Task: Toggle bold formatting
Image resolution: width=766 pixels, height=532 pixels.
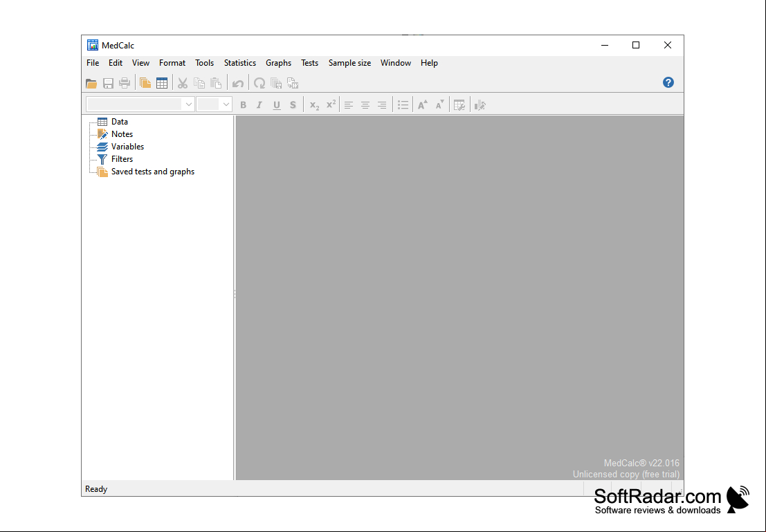Action: click(x=244, y=105)
